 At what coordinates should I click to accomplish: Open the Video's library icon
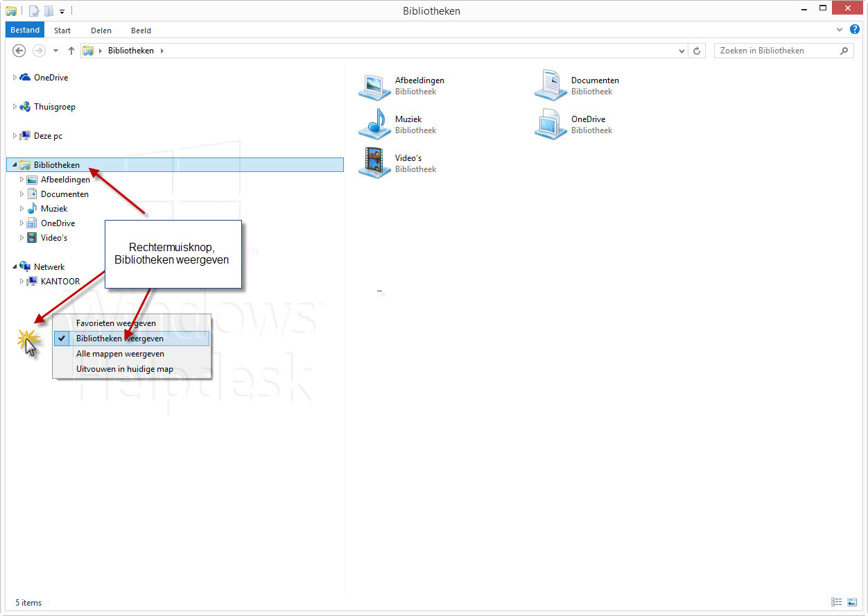tap(374, 164)
